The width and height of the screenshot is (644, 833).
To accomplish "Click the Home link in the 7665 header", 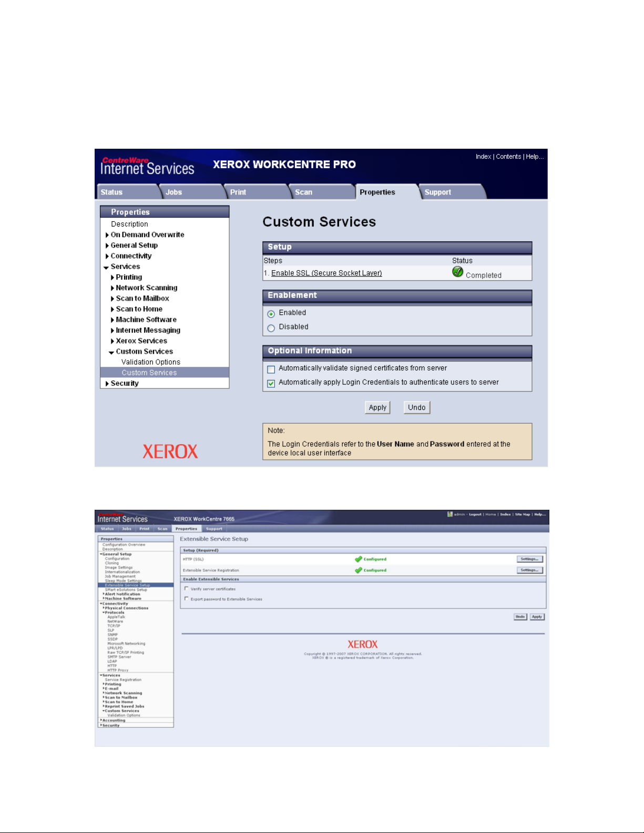I will pyautogui.click(x=490, y=515).
